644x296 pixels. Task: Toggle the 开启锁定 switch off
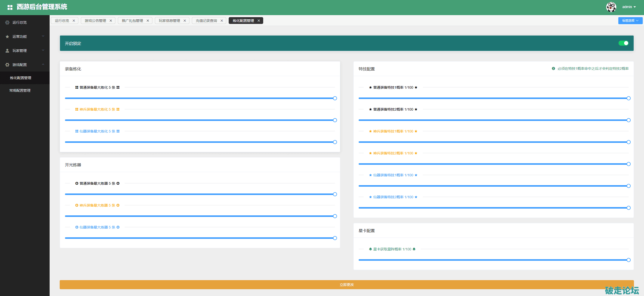623,43
